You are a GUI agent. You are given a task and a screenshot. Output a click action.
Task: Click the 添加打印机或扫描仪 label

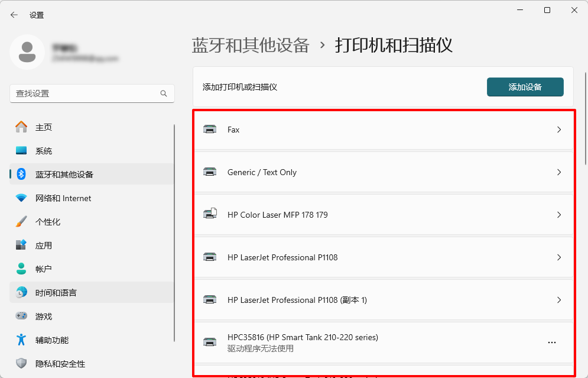point(240,87)
